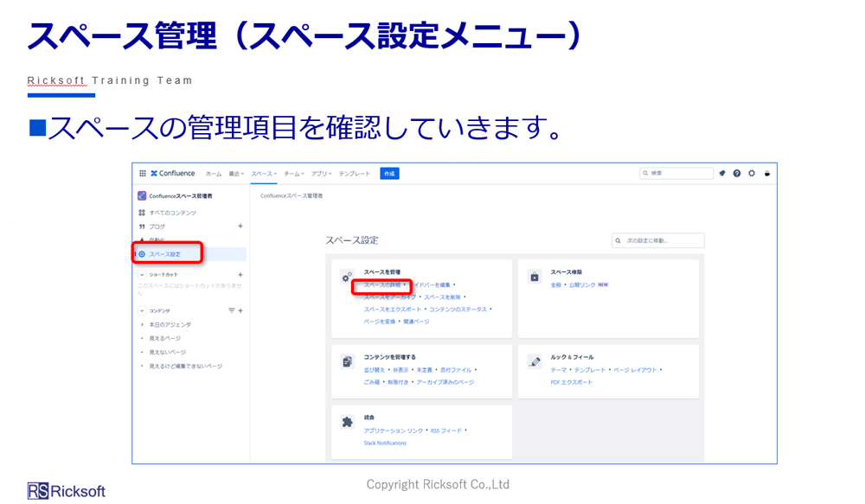Go to ホーム in the top navigation

point(214,174)
